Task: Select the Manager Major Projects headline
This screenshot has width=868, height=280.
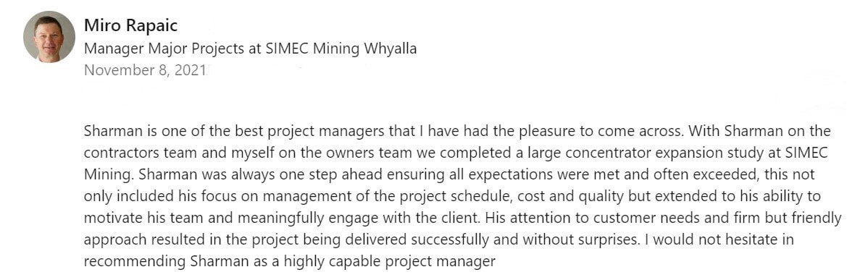Action: (250, 49)
